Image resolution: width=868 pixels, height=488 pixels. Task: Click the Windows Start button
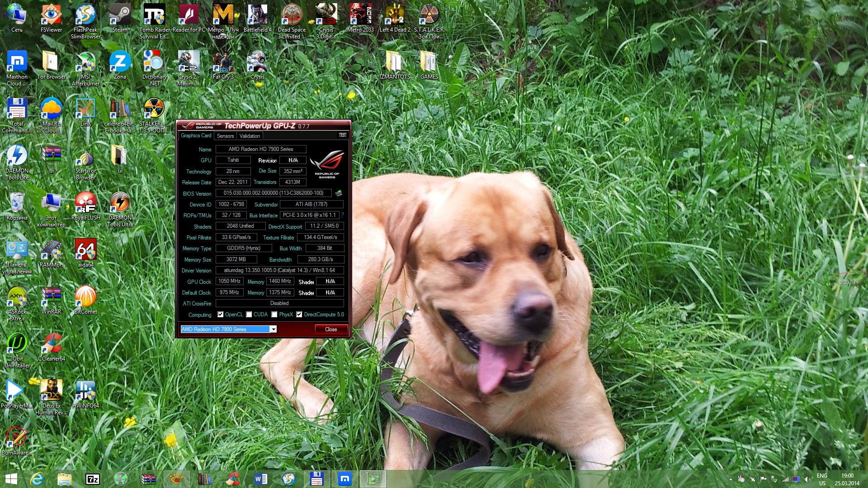point(11,479)
